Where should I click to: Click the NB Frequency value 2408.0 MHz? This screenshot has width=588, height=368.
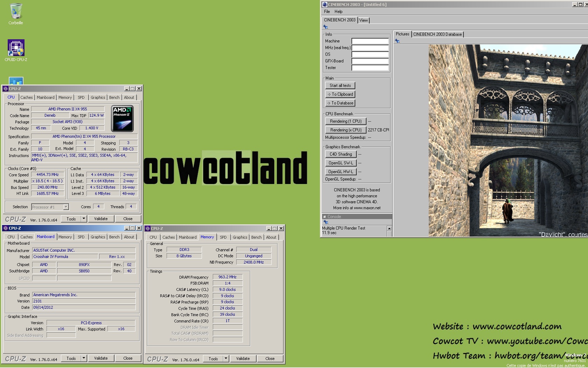click(x=254, y=262)
